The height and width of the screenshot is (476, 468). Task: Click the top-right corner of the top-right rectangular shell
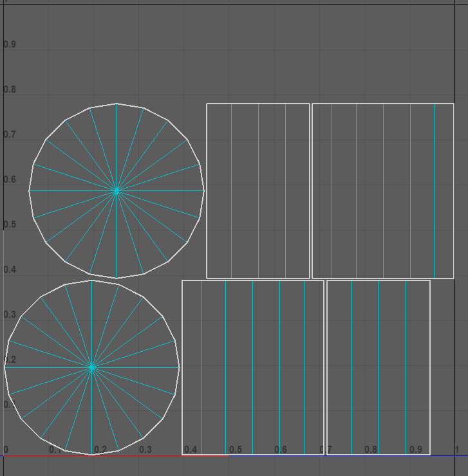tap(454, 104)
